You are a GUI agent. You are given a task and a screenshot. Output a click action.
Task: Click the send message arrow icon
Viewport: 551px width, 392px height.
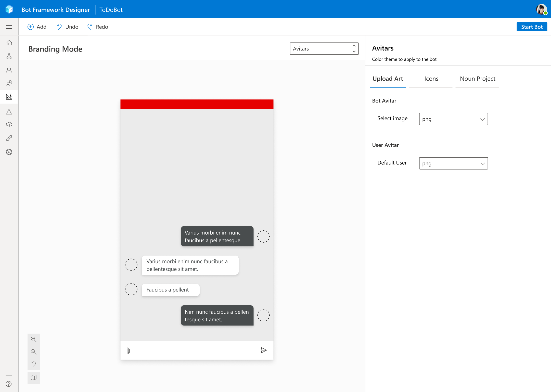(x=264, y=350)
